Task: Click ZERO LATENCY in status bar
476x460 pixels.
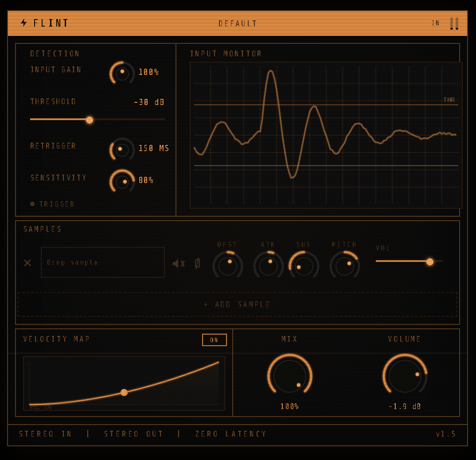Action: pyautogui.click(x=231, y=434)
